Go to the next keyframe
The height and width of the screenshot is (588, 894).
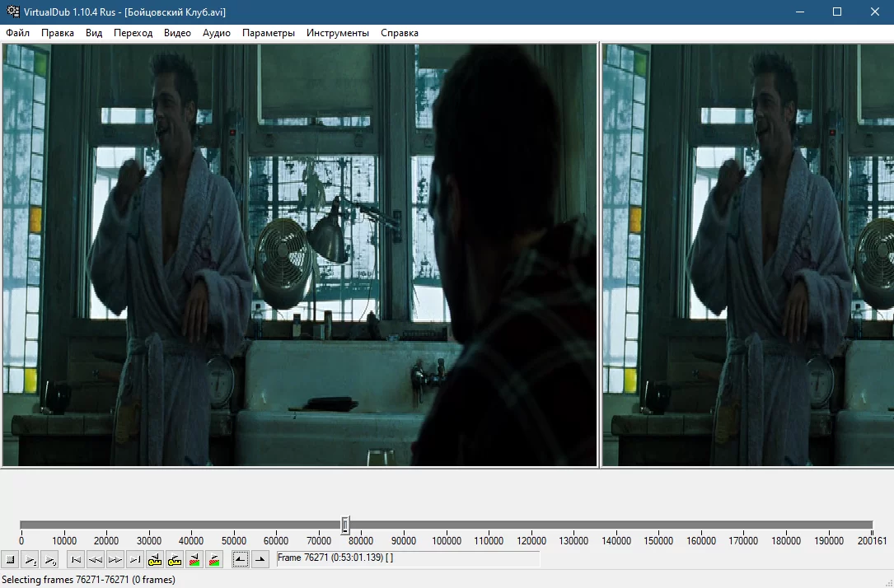[x=175, y=560]
